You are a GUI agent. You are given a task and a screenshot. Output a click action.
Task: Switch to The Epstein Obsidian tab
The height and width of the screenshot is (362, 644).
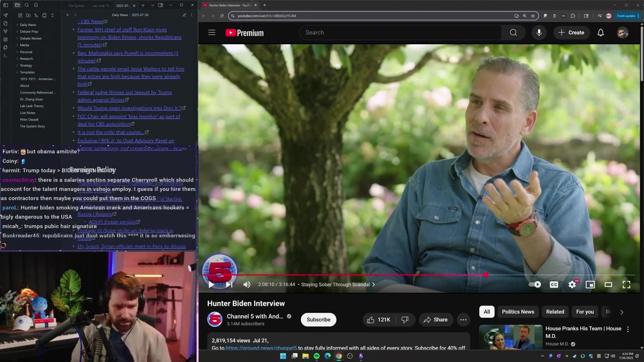pos(77,5)
